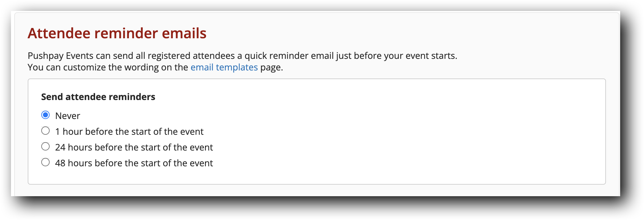Click the 48 hours option label text

134,163
